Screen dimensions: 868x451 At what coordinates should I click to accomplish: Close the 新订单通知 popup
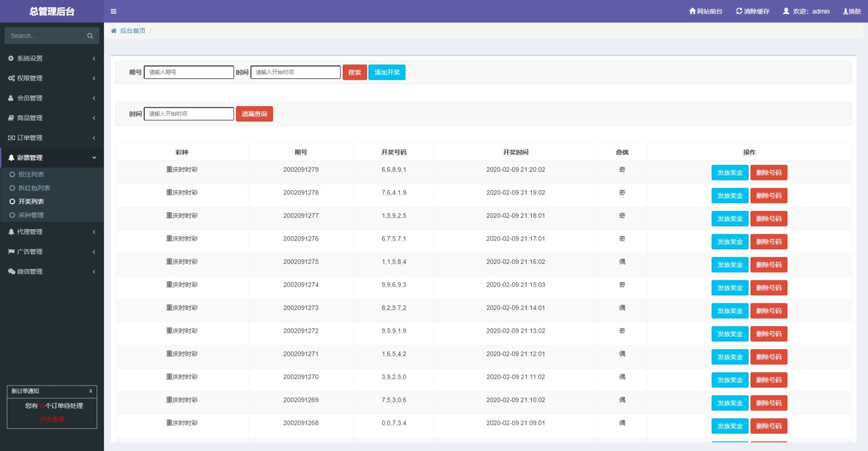pyautogui.click(x=90, y=391)
